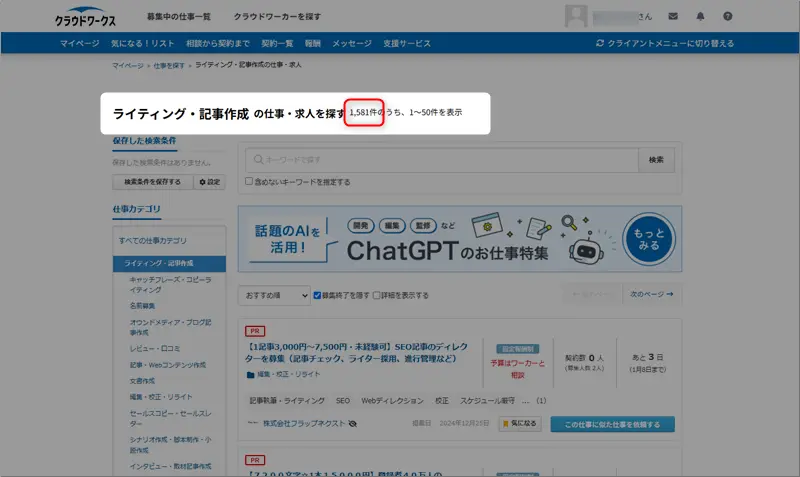Click the keyword search input field
The image size is (800, 477).
[440, 160]
